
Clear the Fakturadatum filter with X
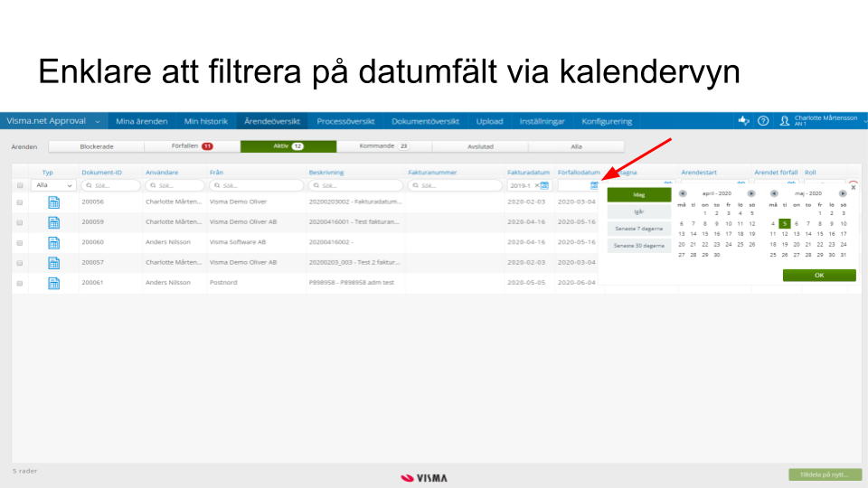tap(536, 185)
